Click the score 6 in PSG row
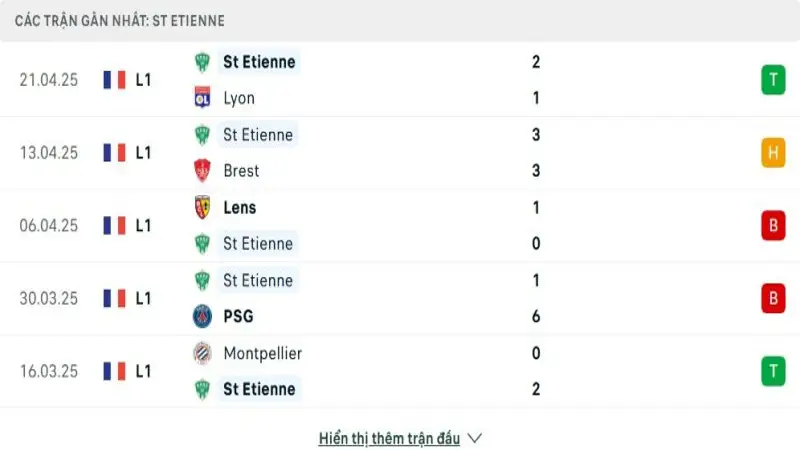800x450 pixels. 537,316
